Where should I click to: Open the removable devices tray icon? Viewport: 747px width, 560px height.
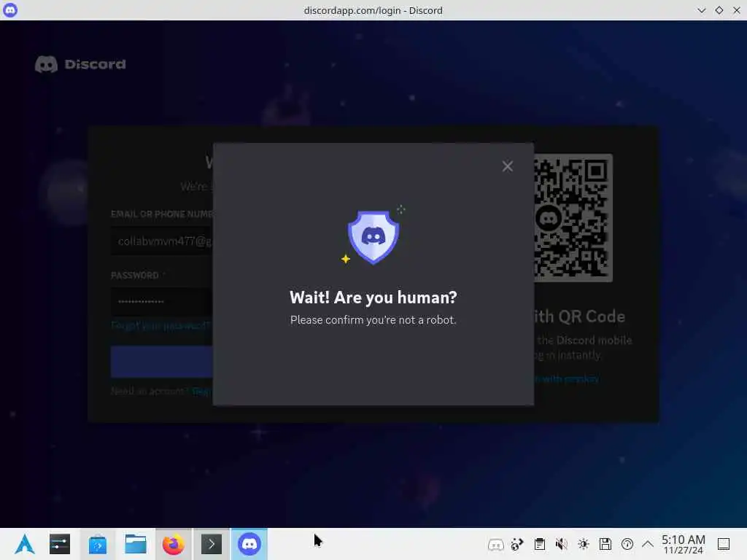605,544
